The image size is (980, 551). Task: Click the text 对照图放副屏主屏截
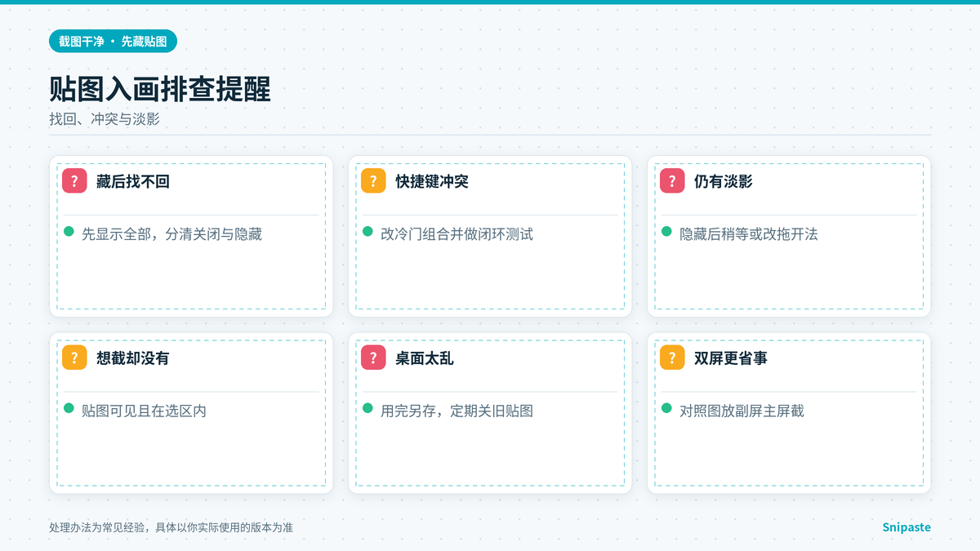pyautogui.click(x=742, y=411)
